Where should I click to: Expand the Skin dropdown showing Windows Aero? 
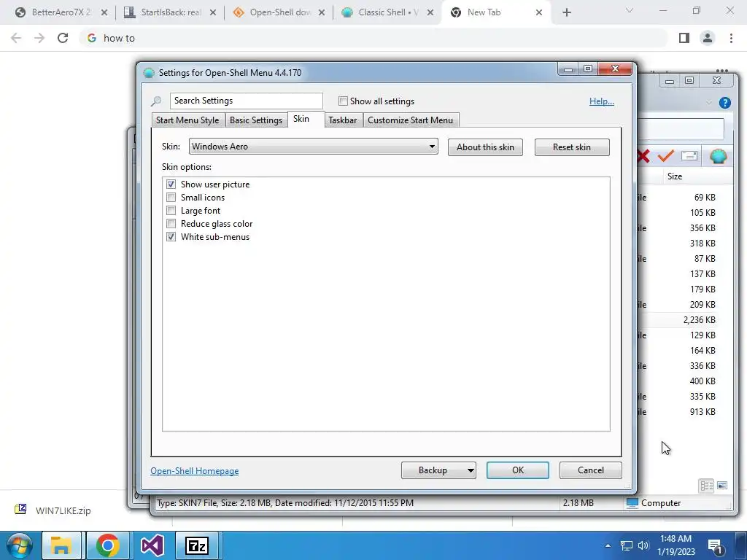tap(314, 147)
